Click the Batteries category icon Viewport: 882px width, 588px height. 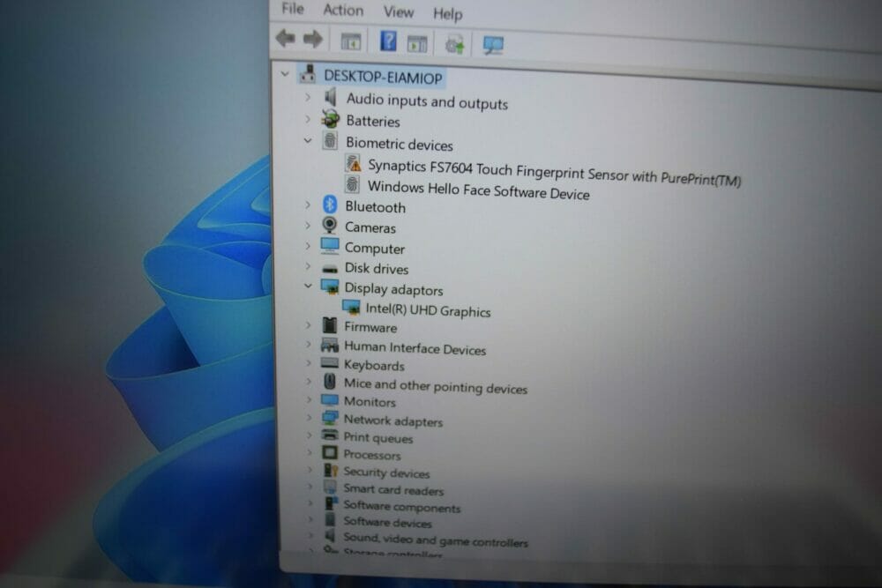point(331,119)
